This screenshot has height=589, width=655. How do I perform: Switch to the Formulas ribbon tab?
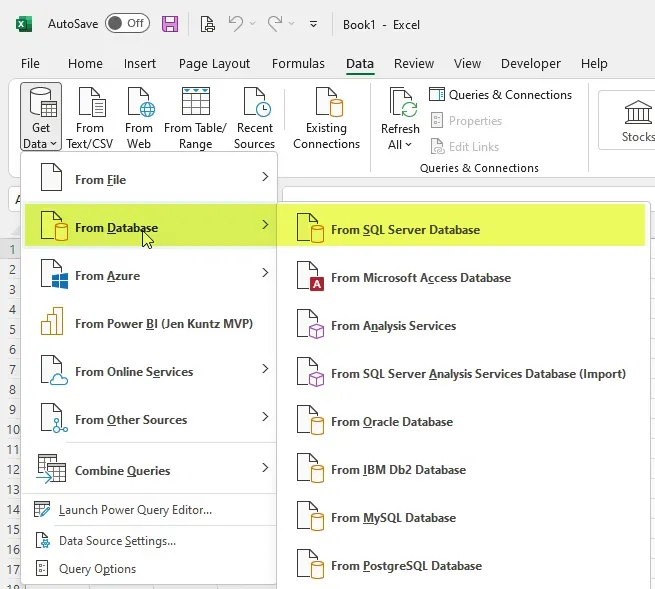pyautogui.click(x=298, y=63)
